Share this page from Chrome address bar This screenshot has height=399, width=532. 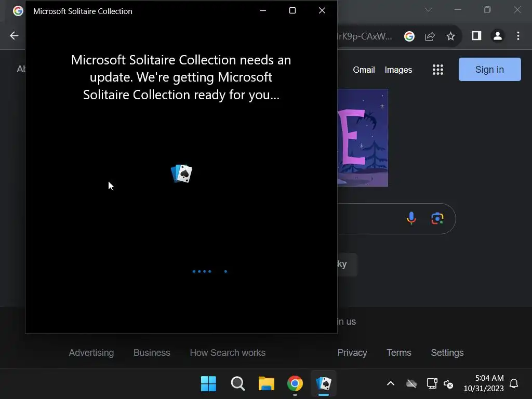coord(430,36)
